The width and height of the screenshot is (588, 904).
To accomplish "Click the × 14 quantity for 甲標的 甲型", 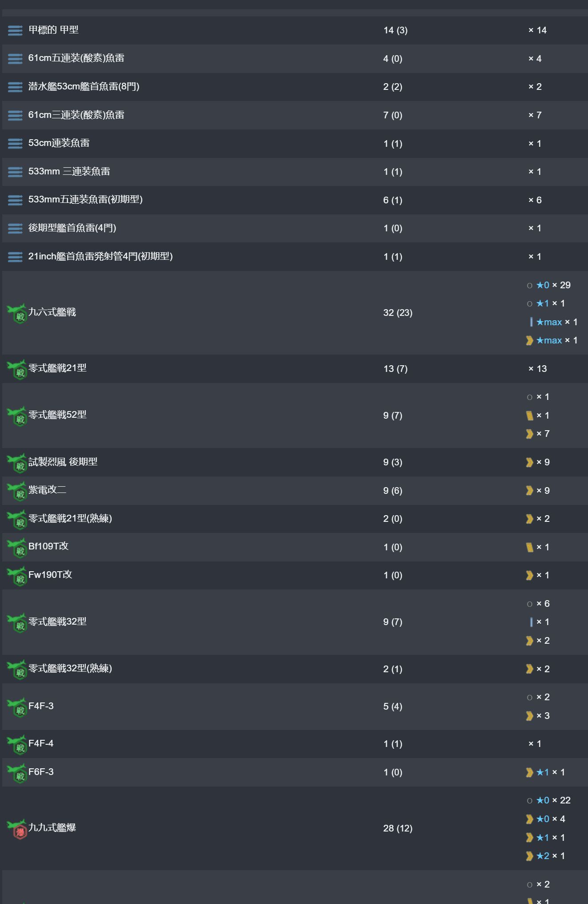I will tap(537, 30).
